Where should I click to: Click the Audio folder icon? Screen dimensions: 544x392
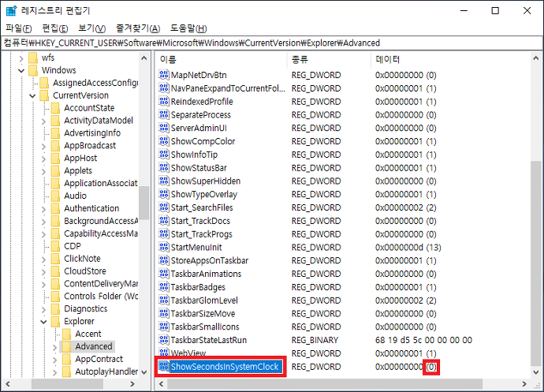[x=55, y=196]
